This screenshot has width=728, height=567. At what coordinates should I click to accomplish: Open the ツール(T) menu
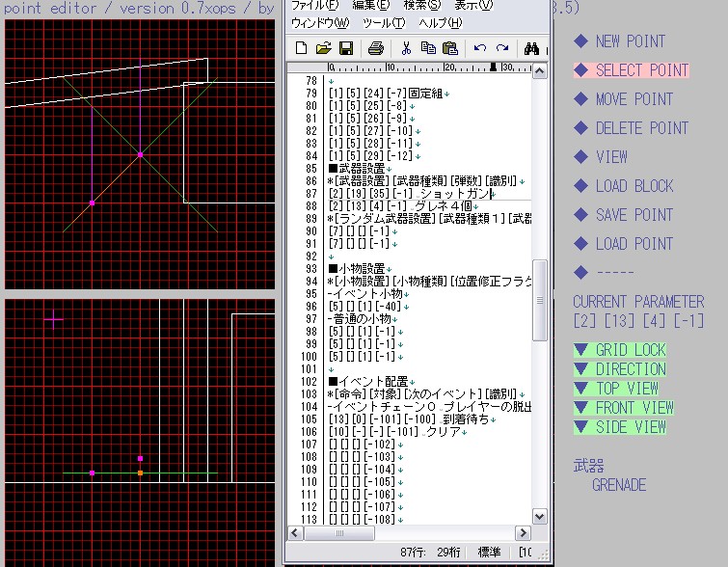pos(384,22)
